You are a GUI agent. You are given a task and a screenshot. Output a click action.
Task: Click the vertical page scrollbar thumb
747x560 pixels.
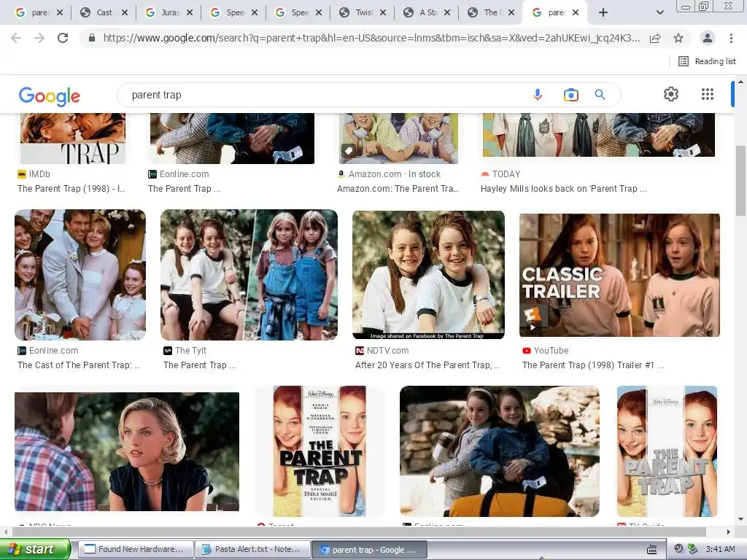click(740, 181)
